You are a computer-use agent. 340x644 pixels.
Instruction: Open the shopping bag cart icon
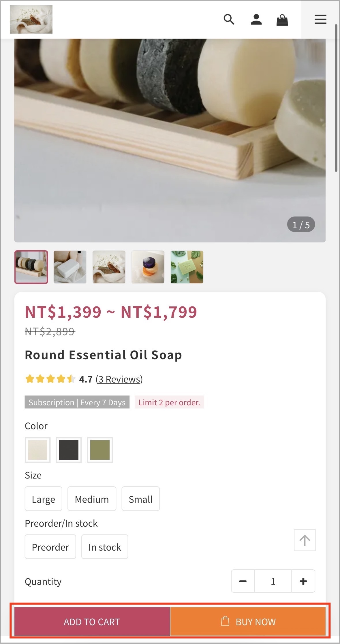pyautogui.click(x=282, y=20)
